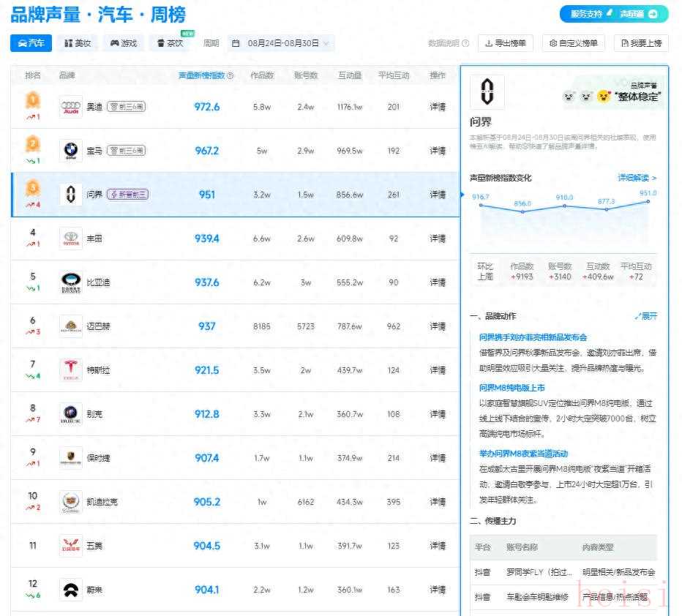Click the 新晋前三 badge beside 问界
Screen dimensions: 682x616
click(128, 195)
